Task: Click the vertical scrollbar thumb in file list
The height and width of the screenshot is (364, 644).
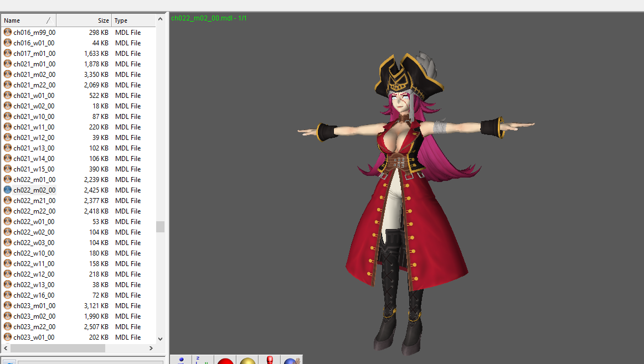Action: click(160, 226)
